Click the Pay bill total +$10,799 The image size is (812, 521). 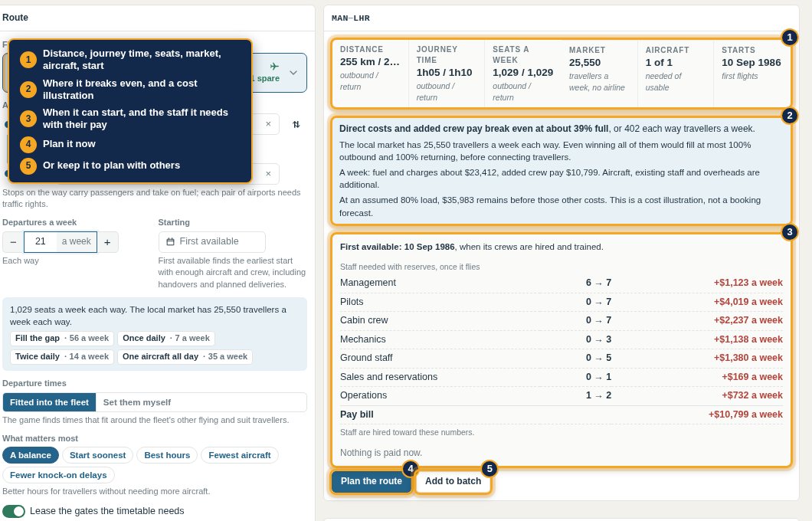(x=745, y=415)
